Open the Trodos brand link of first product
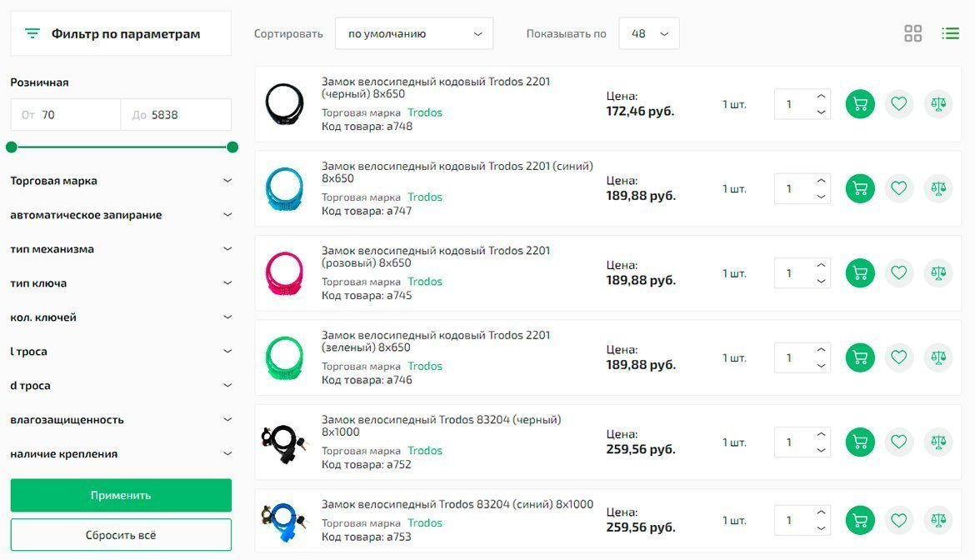 pyautogui.click(x=425, y=112)
